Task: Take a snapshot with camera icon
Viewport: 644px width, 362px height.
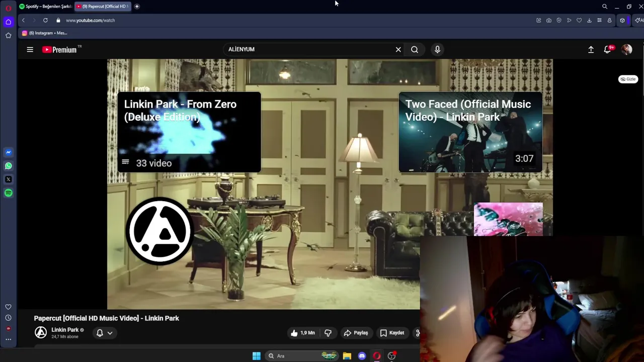Action: tap(548, 20)
